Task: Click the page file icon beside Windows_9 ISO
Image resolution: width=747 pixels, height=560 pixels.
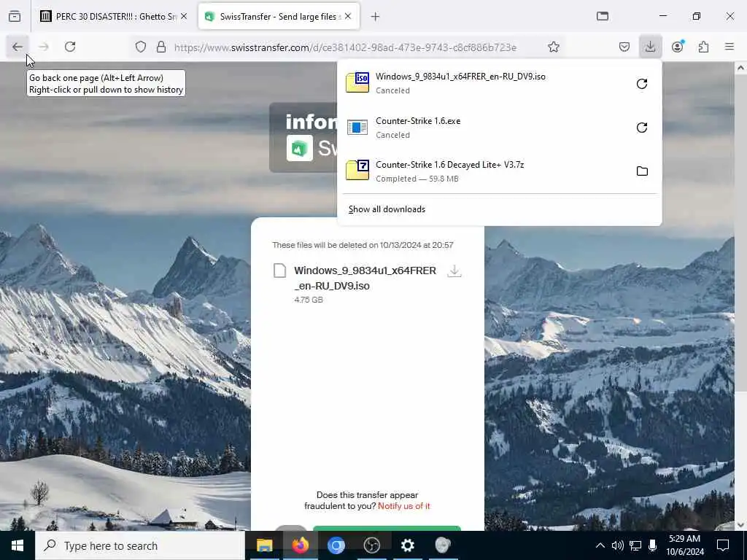Action: 279,271
